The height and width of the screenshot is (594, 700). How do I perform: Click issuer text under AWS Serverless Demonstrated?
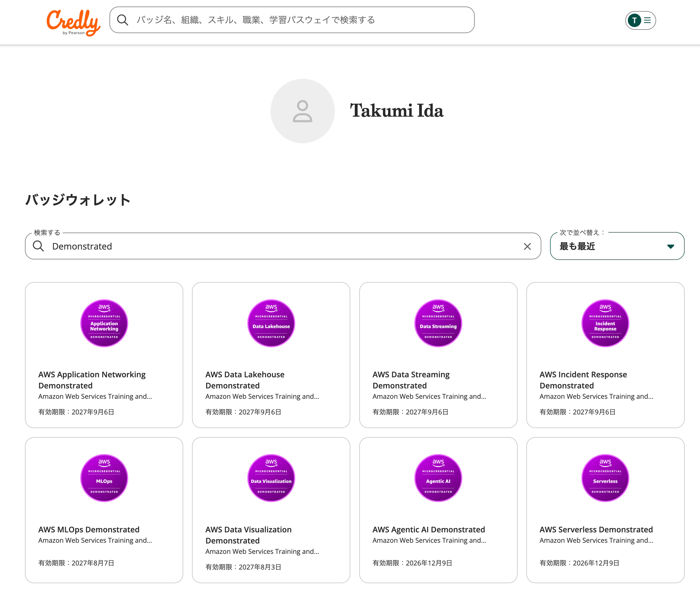click(x=596, y=540)
